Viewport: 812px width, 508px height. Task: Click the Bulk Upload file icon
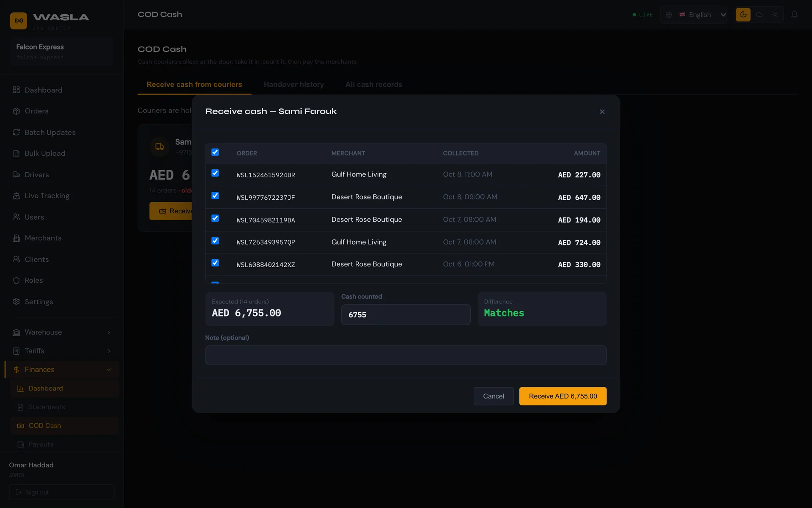coord(16,153)
